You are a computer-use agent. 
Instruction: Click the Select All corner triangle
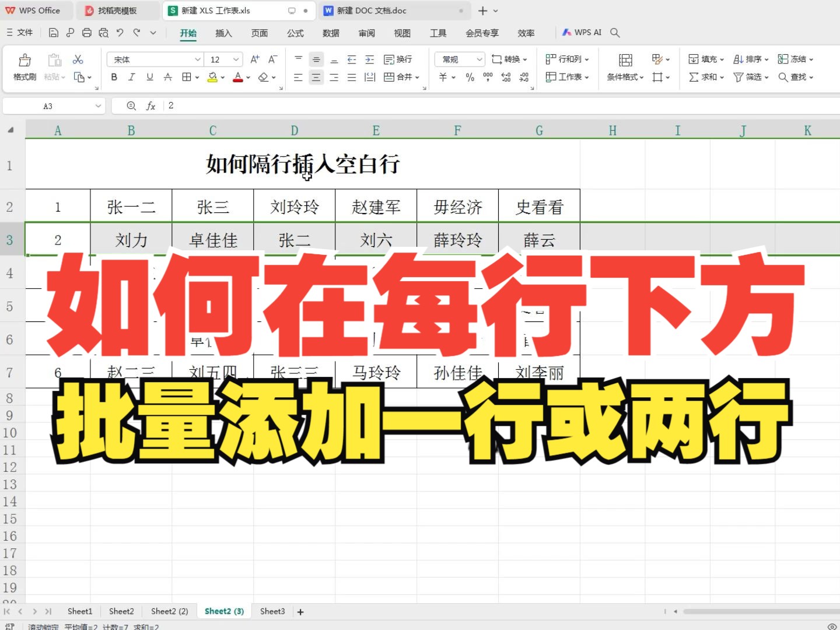(x=10, y=130)
